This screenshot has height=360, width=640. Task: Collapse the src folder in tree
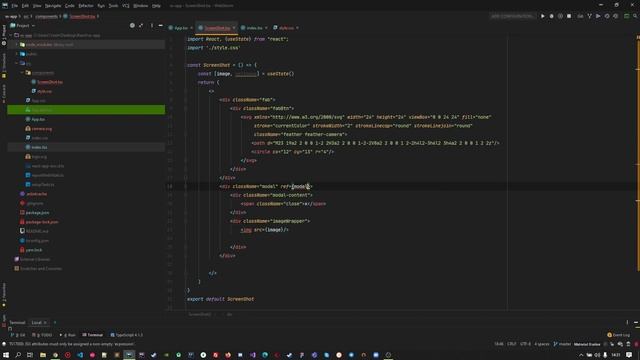[16, 63]
